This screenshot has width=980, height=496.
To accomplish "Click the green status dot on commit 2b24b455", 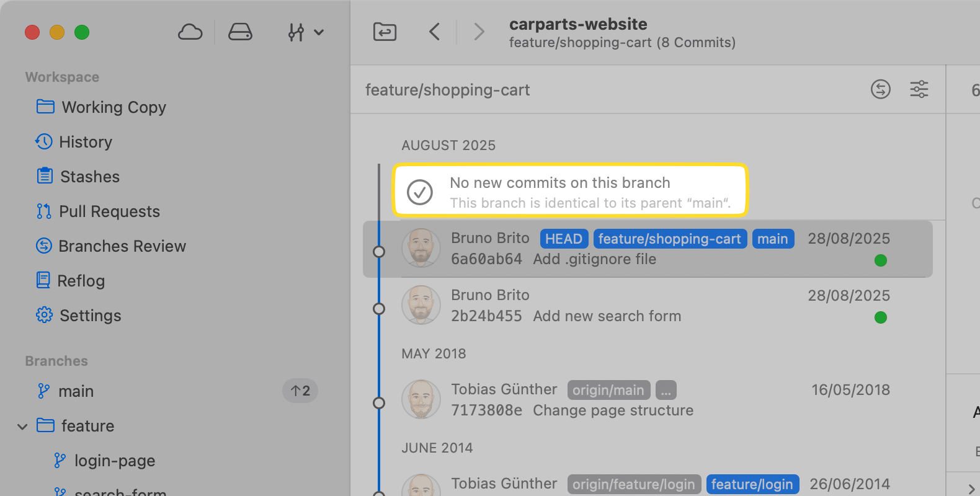I will click(x=880, y=317).
